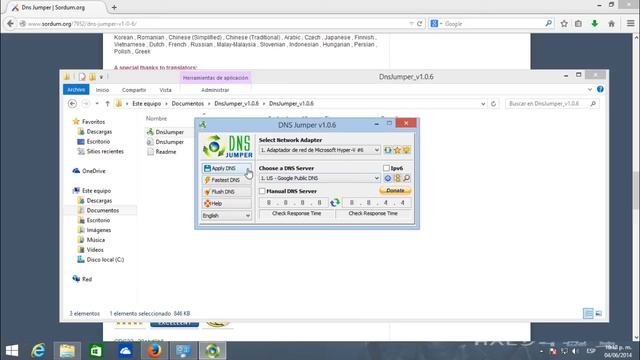This screenshot has width=640, height=360.
Task: Open Disco local (C:) drive
Action: coord(105,260)
